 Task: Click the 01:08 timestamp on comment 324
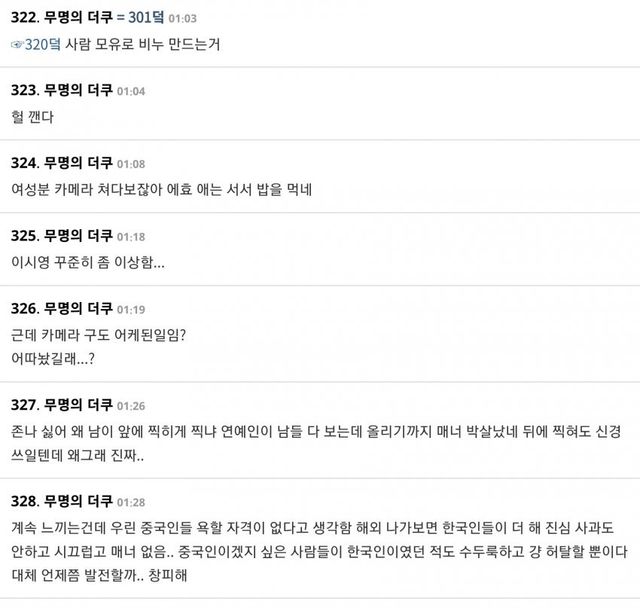point(131,164)
